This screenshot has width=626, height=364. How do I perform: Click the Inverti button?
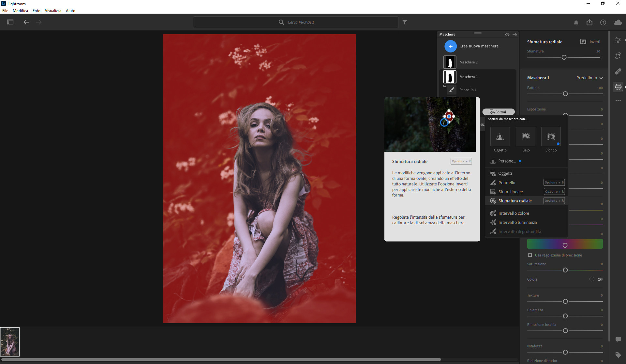[590, 42]
